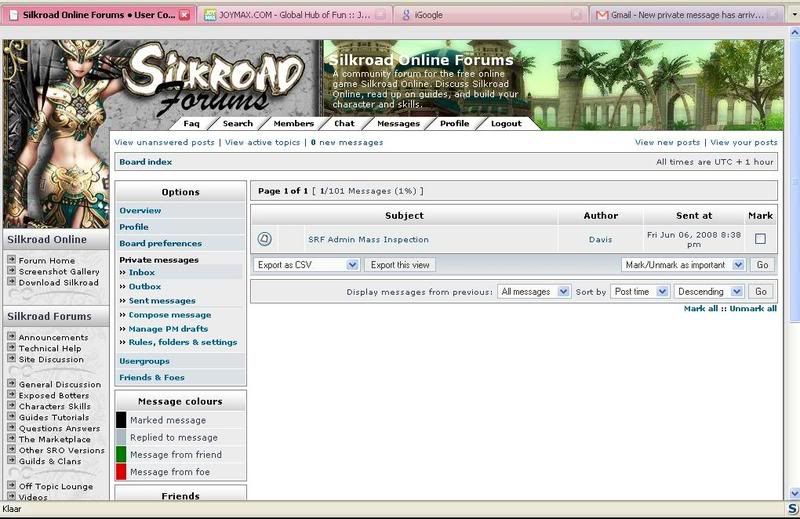Open the browser tab list dropdown arrow

click(x=794, y=15)
